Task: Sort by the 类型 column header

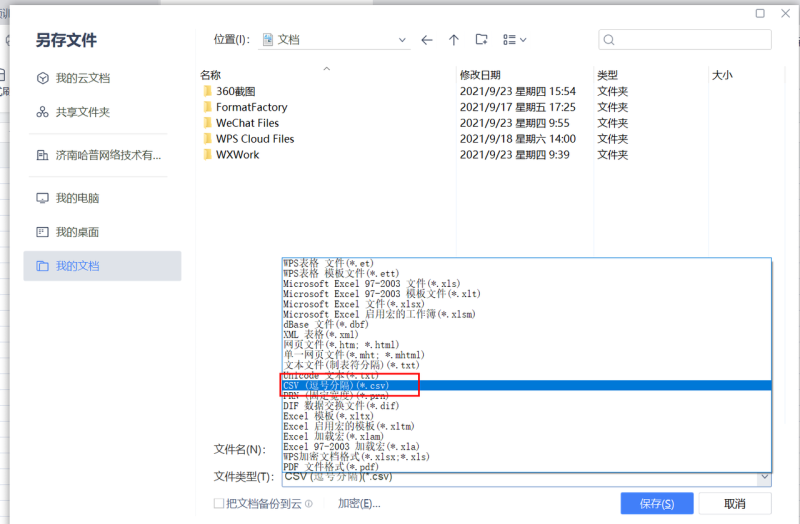Action: pyautogui.click(x=607, y=75)
